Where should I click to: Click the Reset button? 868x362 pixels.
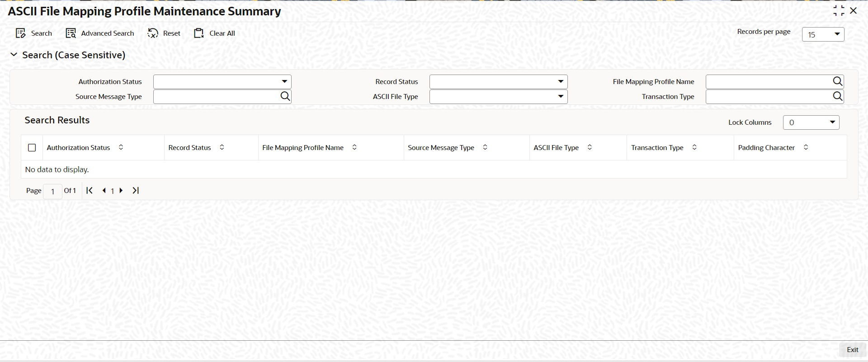pyautogui.click(x=164, y=33)
